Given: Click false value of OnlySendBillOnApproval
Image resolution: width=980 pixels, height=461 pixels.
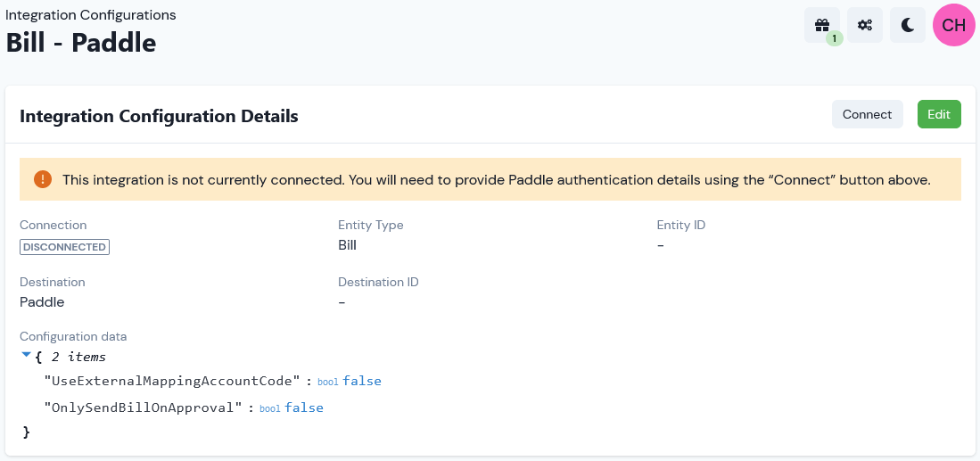Looking at the screenshot, I should pos(304,407).
